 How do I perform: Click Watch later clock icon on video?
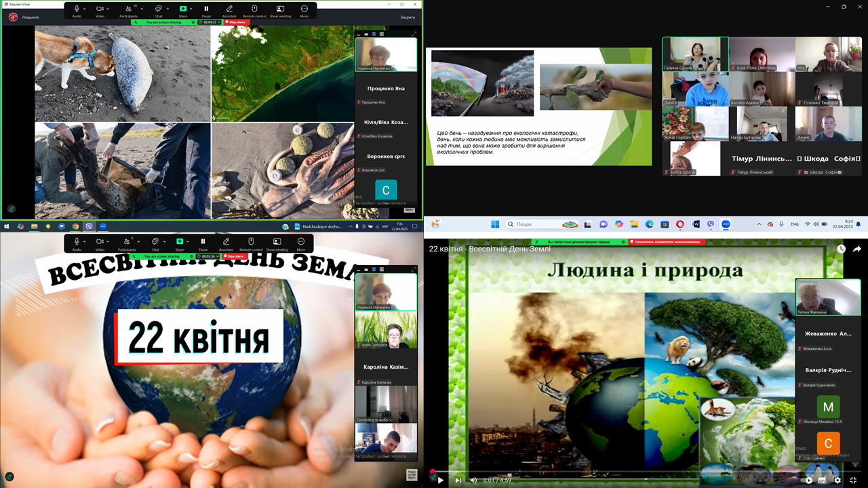point(841,249)
